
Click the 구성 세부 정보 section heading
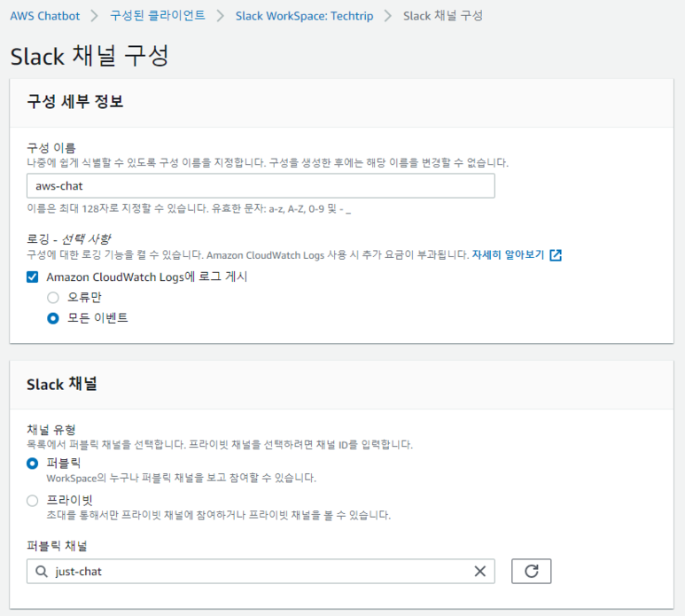[x=75, y=101]
